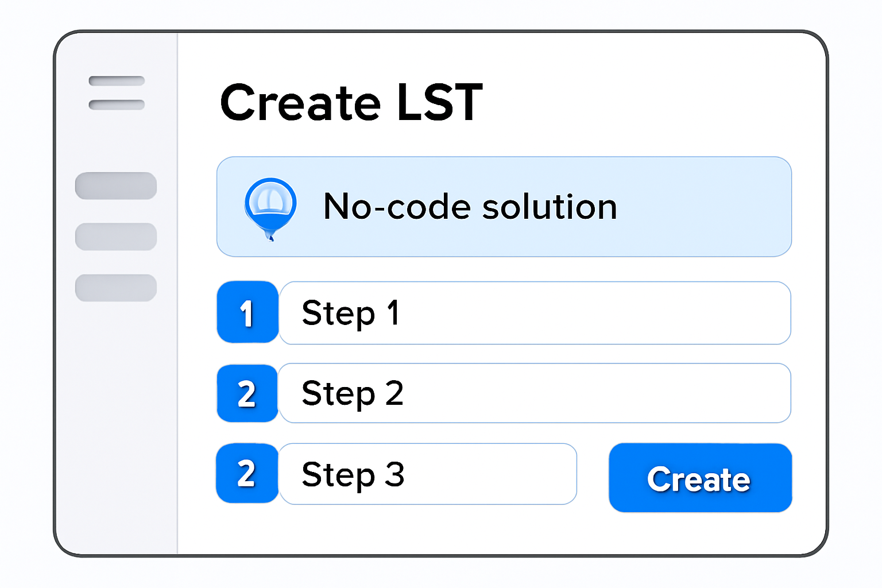
Task: Select the second sidebar placeholder item
Action: tap(116, 237)
